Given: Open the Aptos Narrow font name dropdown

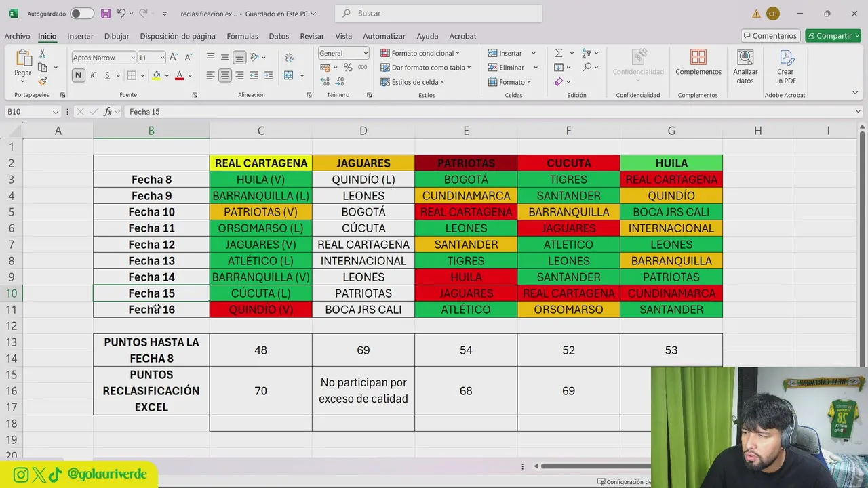Looking at the screenshot, I should tap(132, 58).
